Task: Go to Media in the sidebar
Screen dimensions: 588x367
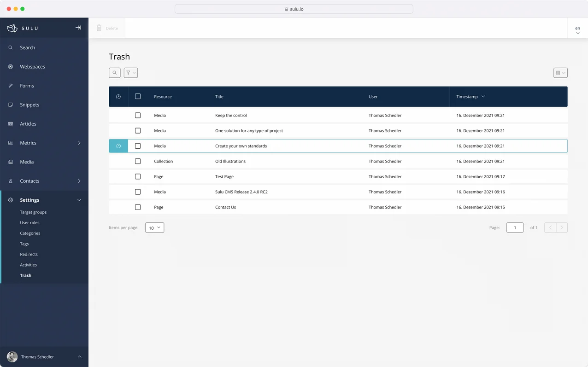Action: pyautogui.click(x=27, y=162)
